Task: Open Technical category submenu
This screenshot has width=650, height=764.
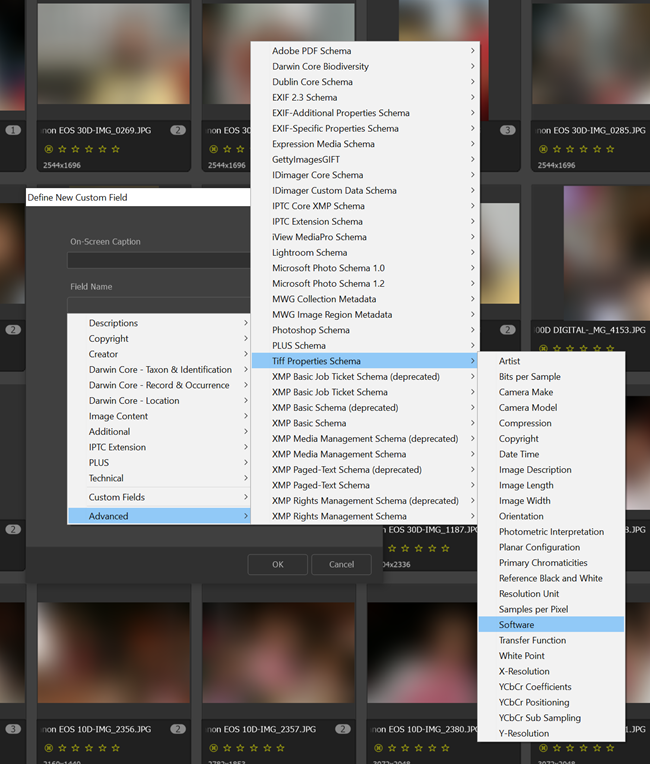Action: click(x=159, y=478)
